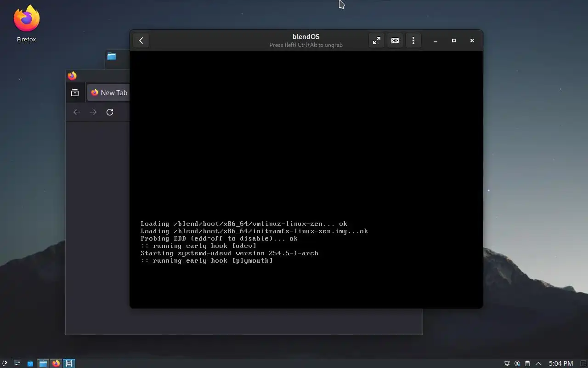The width and height of the screenshot is (588, 368).
Task: Click the show desktop button
Action: 583,363
